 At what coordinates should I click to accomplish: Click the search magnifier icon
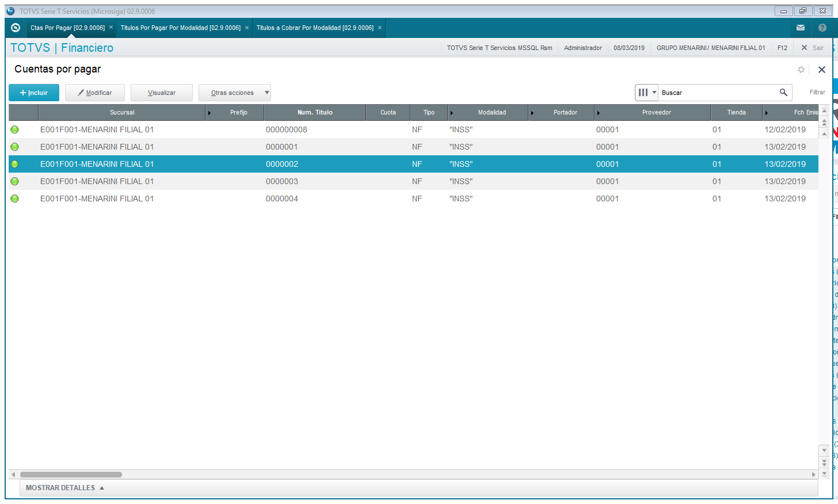click(783, 92)
